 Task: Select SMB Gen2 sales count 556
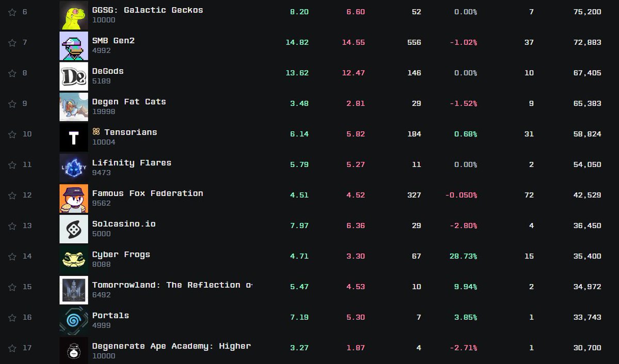click(x=414, y=42)
